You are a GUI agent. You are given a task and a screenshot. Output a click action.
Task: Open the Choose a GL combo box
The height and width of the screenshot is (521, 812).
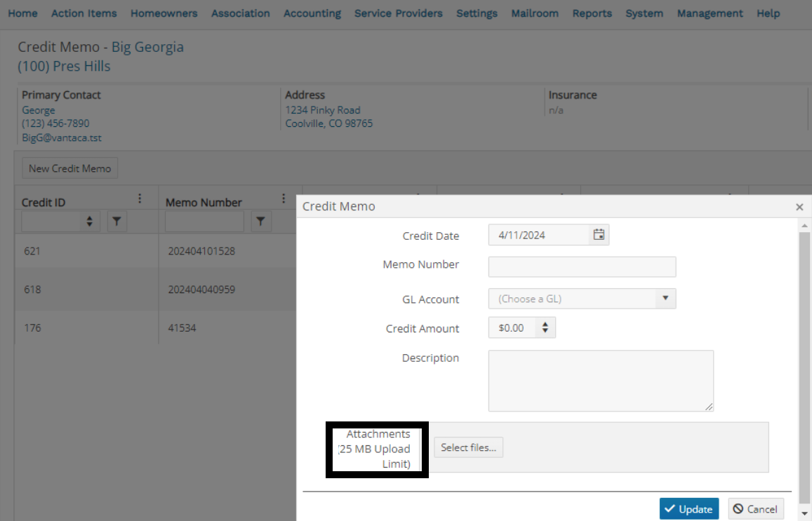click(582, 299)
